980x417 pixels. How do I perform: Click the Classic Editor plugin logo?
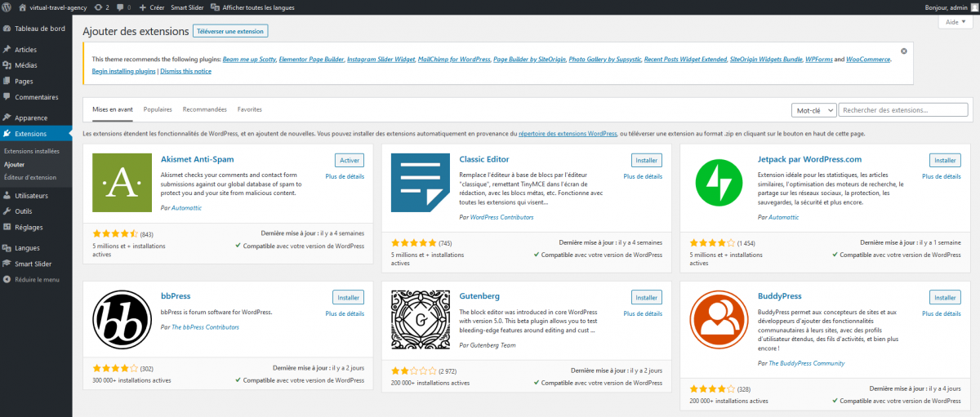tap(421, 183)
